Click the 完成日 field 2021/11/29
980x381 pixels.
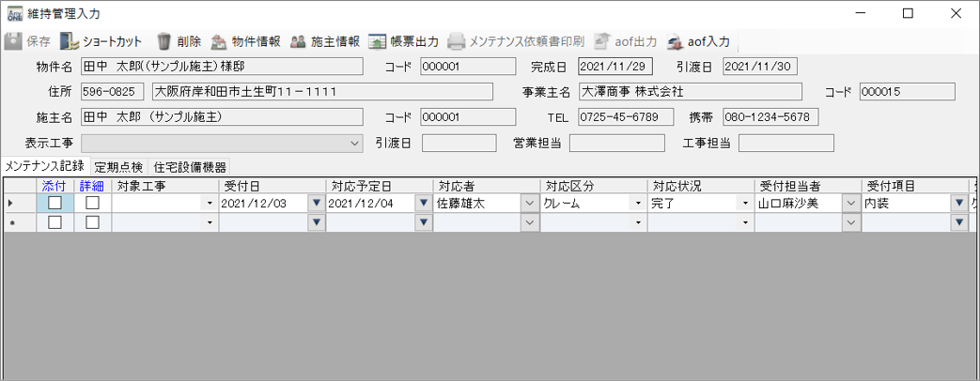click(x=615, y=67)
